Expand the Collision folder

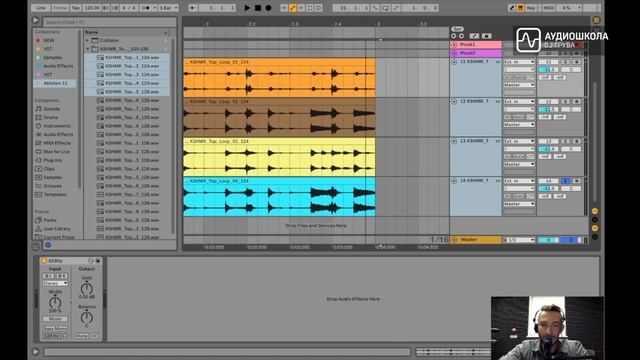(87, 40)
